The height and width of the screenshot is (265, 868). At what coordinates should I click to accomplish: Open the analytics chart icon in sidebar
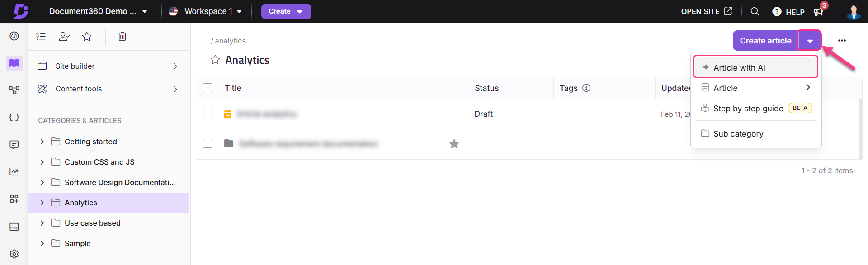(x=14, y=172)
